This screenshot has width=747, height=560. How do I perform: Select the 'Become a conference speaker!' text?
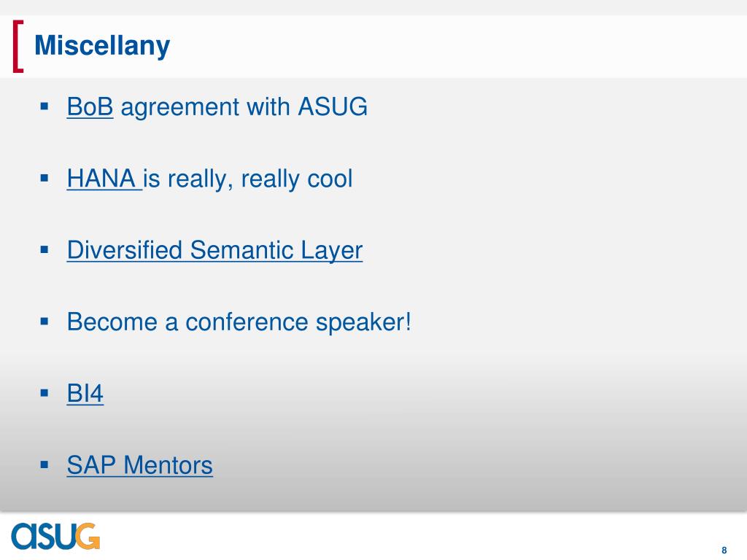[239, 322]
